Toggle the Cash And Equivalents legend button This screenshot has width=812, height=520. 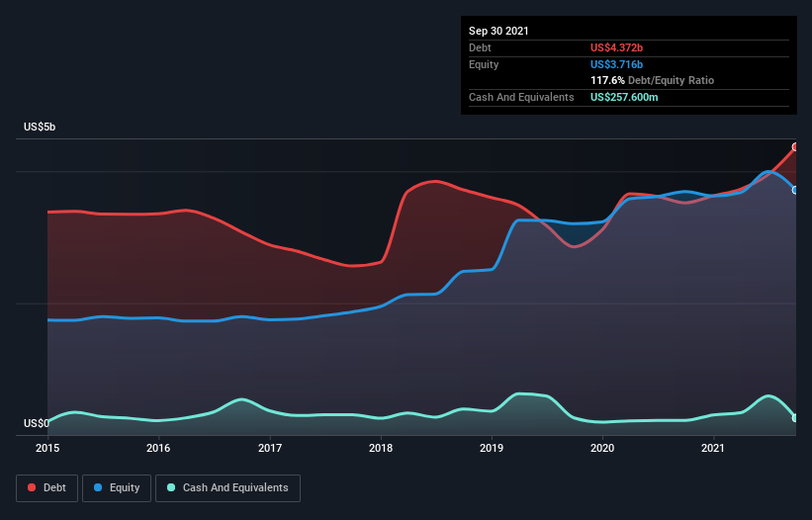pyautogui.click(x=227, y=488)
